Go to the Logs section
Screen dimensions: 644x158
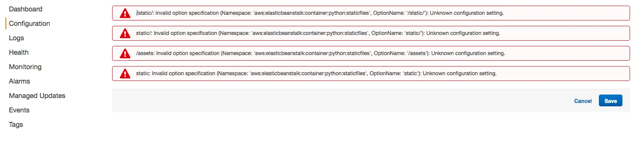tap(16, 38)
